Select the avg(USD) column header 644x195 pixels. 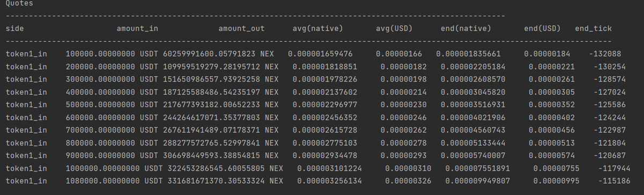393,28
